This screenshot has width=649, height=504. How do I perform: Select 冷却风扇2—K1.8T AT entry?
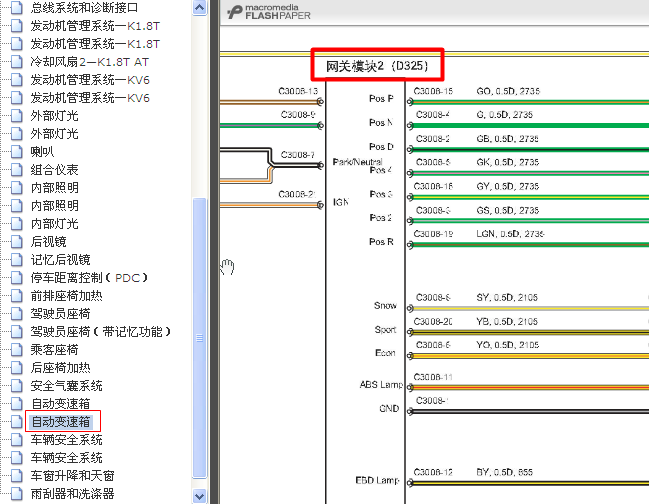point(89,62)
